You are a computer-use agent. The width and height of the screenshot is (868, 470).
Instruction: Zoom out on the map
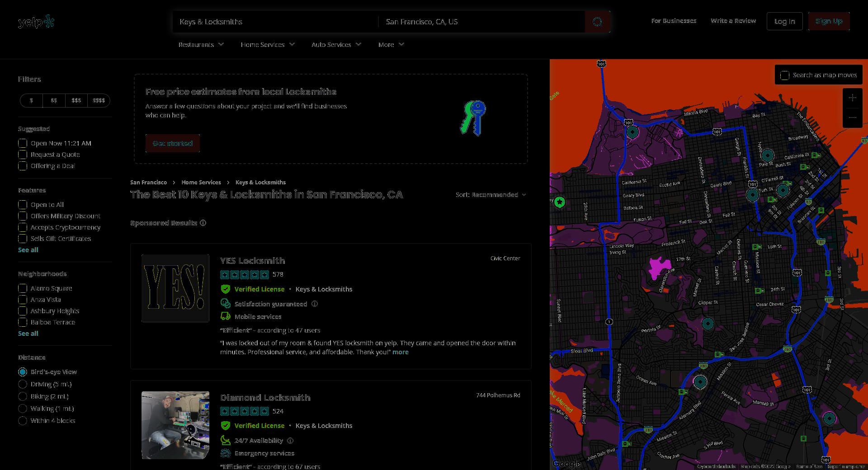(x=852, y=117)
